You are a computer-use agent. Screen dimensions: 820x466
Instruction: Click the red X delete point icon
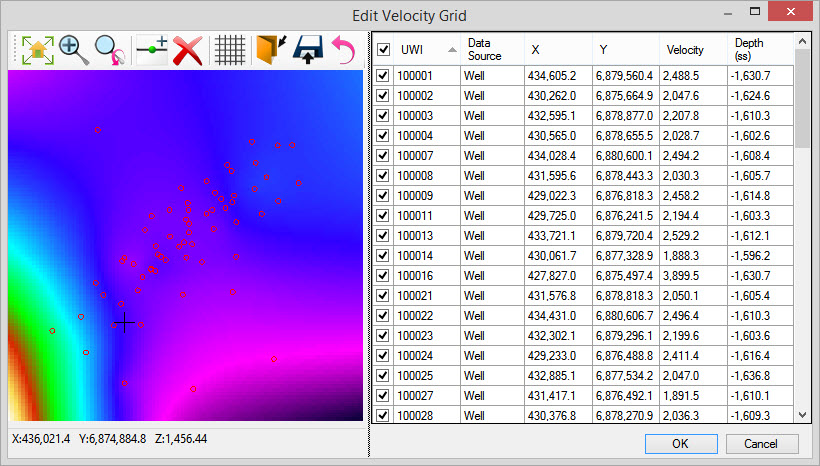click(x=188, y=50)
